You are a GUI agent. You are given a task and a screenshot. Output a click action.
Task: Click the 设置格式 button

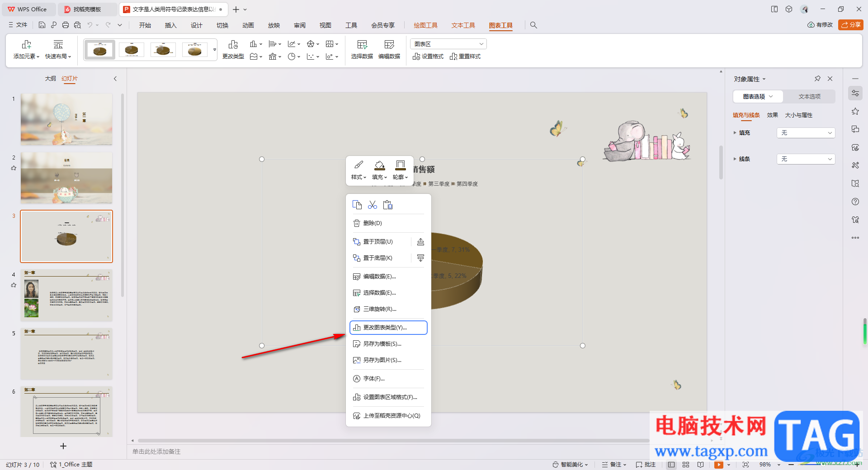(428, 56)
